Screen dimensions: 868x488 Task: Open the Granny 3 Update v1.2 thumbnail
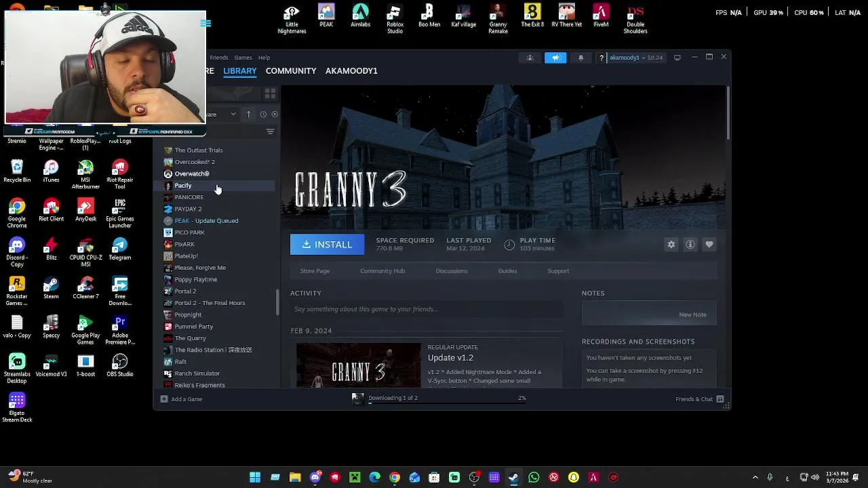pyautogui.click(x=358, y=365)
